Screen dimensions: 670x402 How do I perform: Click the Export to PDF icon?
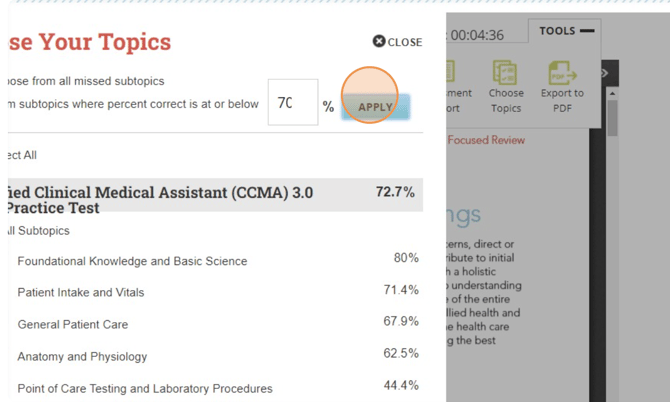point(562,85)
